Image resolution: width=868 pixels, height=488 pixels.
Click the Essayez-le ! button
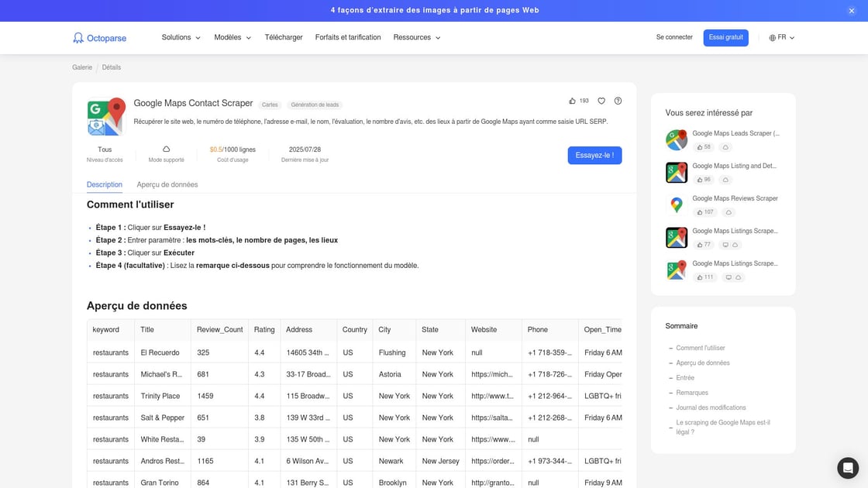(x=594, y=156)
